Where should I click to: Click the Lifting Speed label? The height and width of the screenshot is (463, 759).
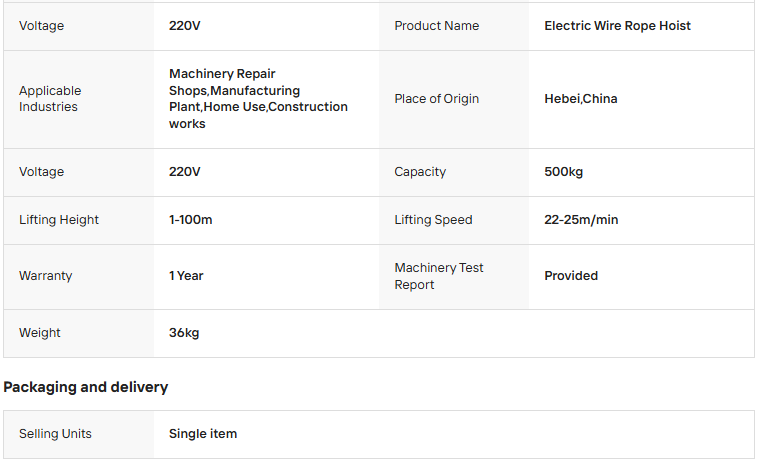pos(433,220)
